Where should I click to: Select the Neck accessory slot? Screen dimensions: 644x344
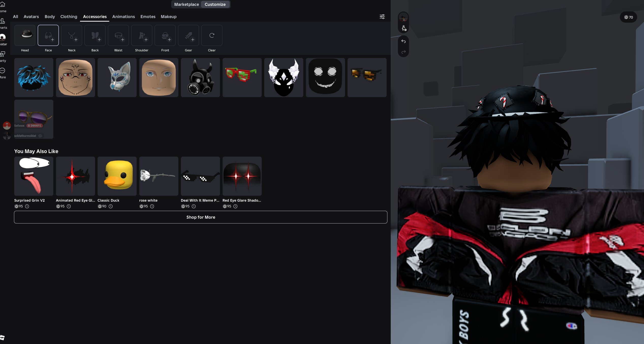72,35
